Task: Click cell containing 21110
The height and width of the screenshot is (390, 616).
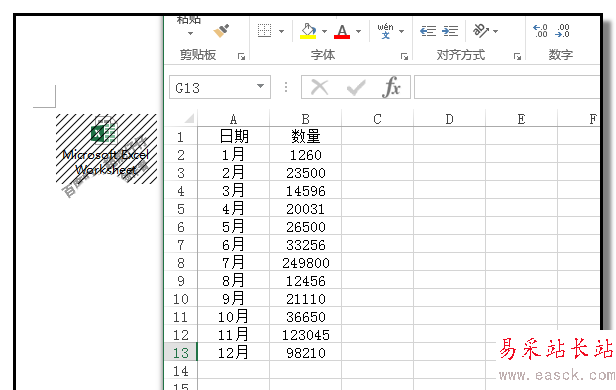Action: [306, 299]
